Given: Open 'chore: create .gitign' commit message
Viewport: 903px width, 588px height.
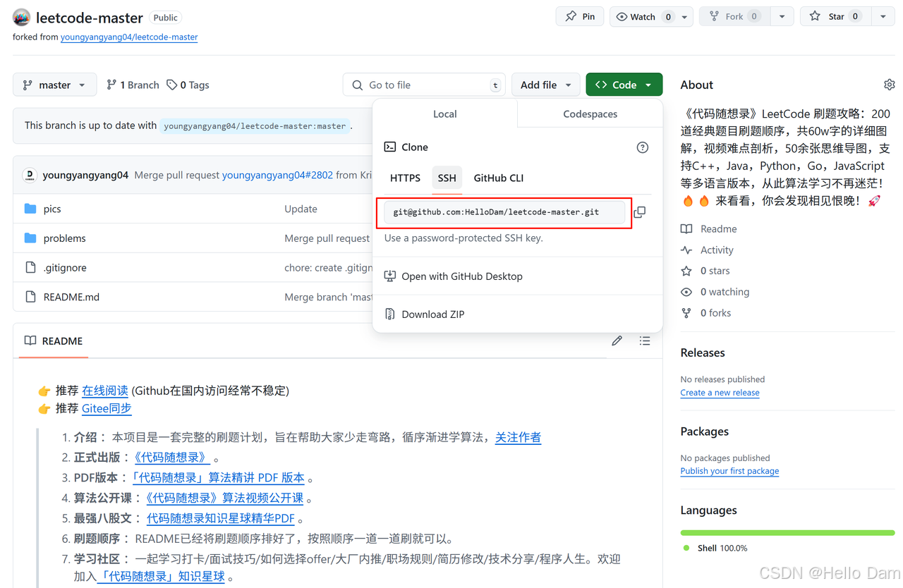Looking at the screenshot, I should [x=328, y=268].
